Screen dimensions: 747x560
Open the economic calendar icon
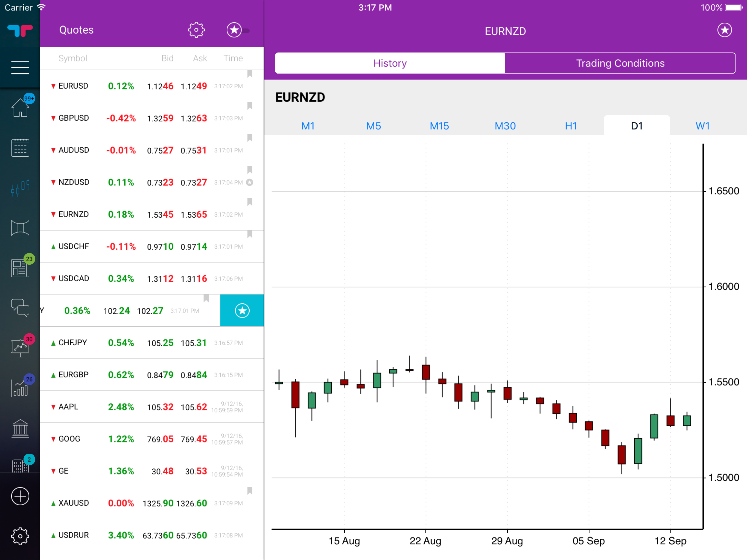pyautogui.click(x=20, y=148)
